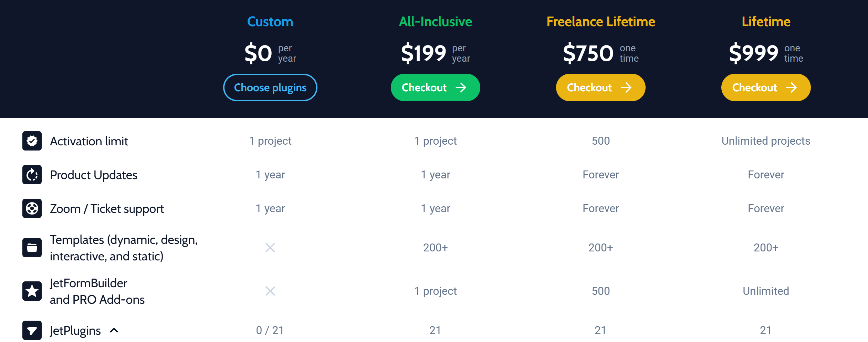Click the X mark in JetFormBuilder row
868x342 pixels.
(270, 291)
